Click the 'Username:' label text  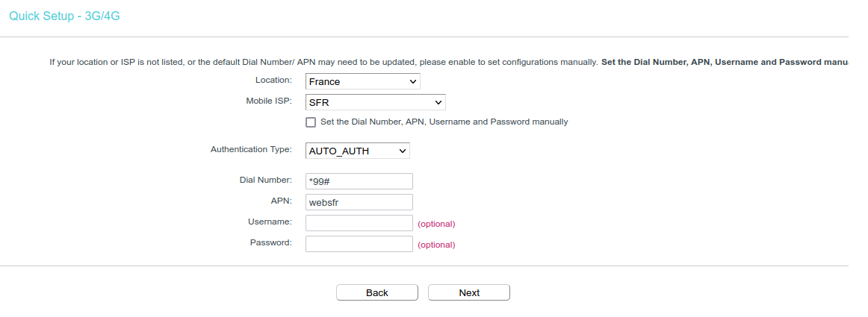coord(269,222)
